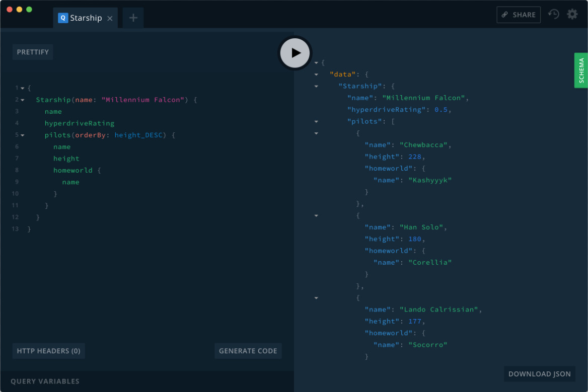Close the Starship tab
The width and height of the screenshot is (588, 392).
(110, 18)
